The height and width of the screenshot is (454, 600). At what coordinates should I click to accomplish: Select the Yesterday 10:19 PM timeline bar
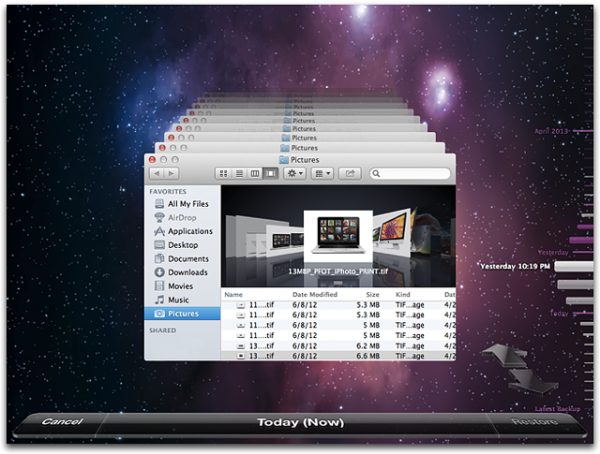pyautogui.click(x=574, y=266)
